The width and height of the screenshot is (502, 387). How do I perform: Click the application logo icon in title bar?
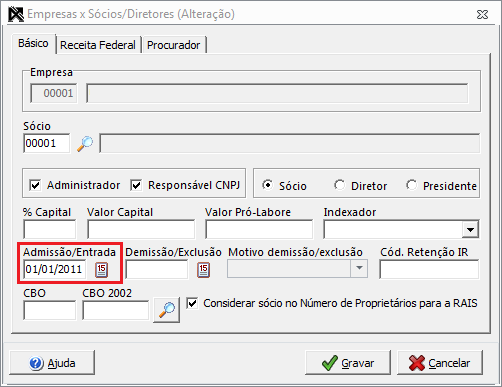pos(16,14)
